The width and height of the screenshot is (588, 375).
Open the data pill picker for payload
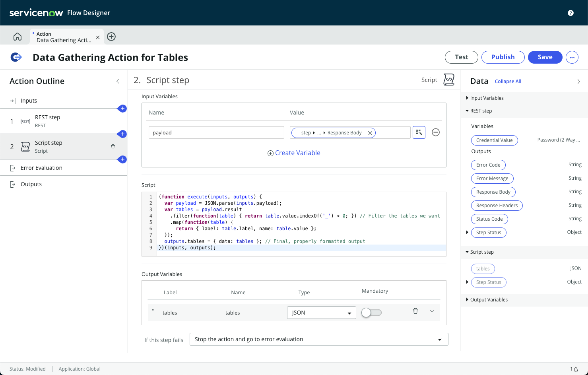(x=419, y=132)
